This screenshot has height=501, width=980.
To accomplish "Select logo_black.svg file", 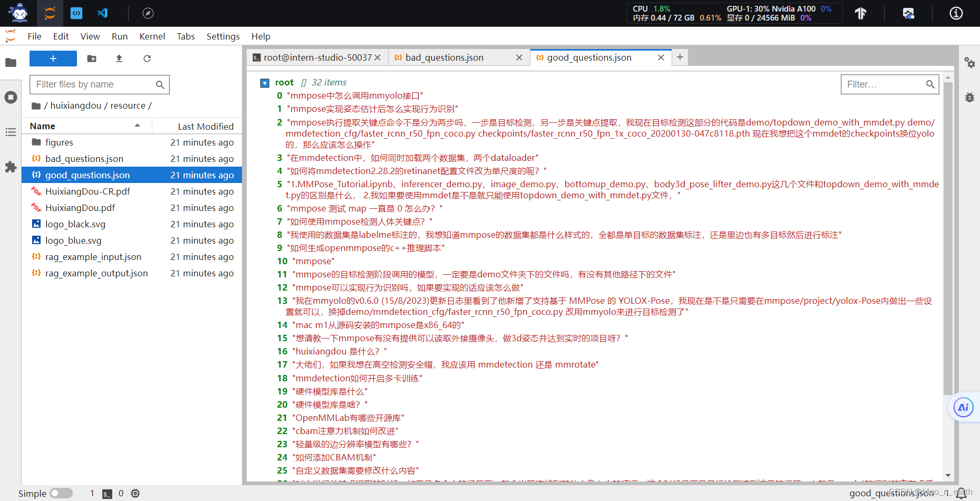I will pyautogui.click(x=132, y=224).
